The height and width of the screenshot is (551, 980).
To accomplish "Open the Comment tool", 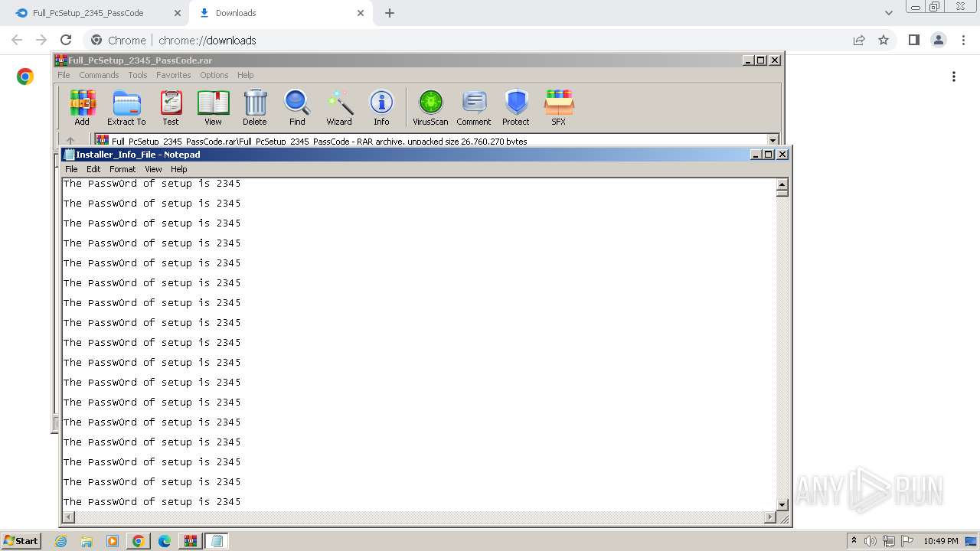I will (474, 108).
